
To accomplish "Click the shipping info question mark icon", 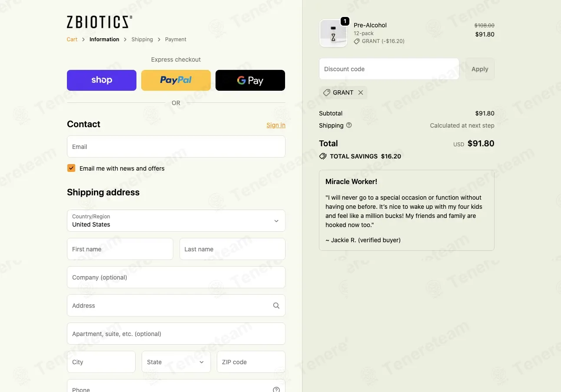I will tap(349, 125).
